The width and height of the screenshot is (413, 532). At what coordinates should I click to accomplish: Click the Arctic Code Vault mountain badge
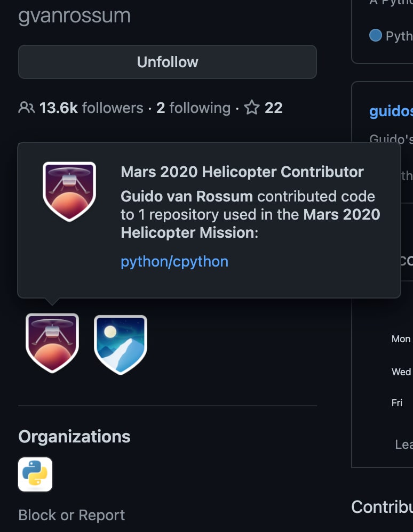(x=121, y=345)
